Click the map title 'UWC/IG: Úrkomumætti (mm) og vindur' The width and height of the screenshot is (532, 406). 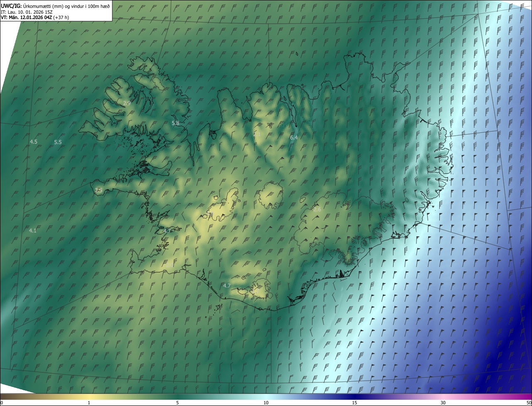[55, 6]
